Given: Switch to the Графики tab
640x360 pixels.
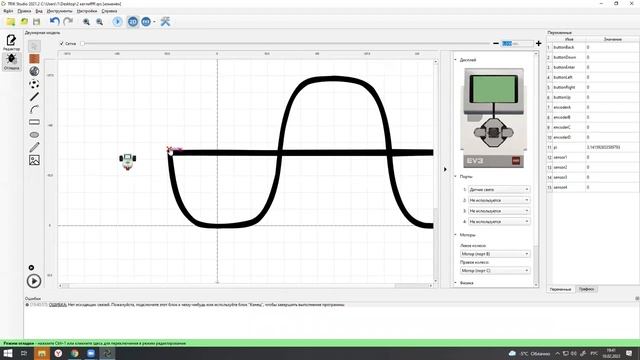Looking at the screenshot, I should click(x=587, y=289).
